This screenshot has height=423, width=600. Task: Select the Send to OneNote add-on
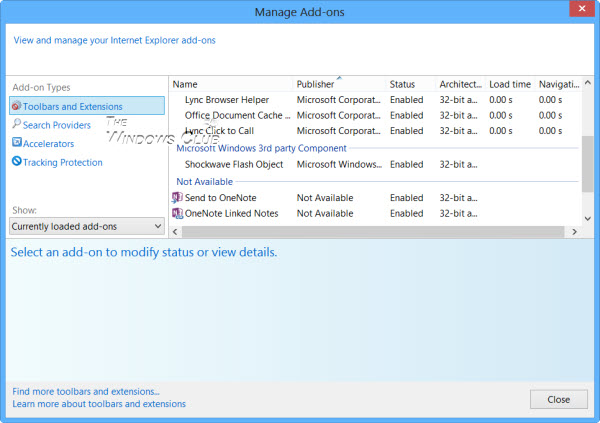[376, 198]
